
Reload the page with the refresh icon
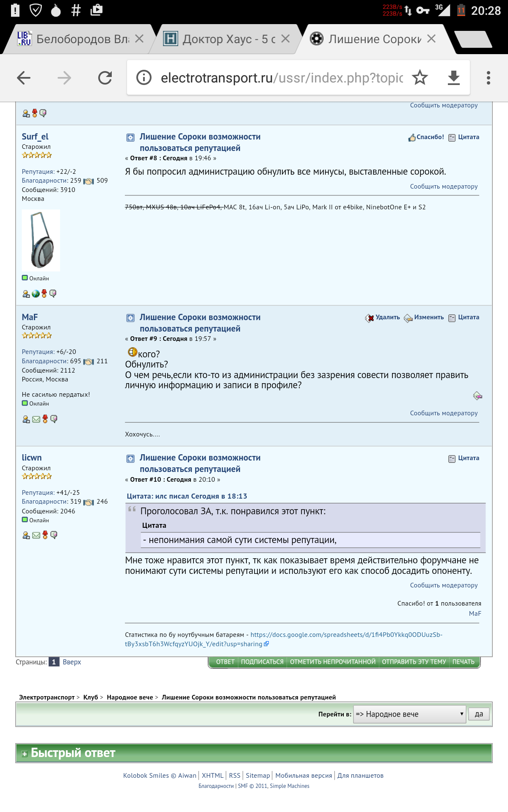105,78
